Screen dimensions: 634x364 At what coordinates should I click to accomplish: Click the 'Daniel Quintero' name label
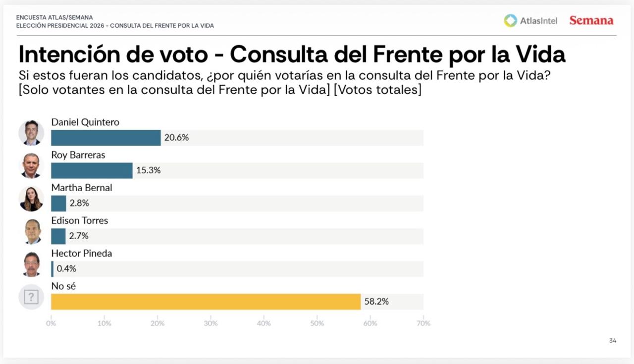[85, 122]
